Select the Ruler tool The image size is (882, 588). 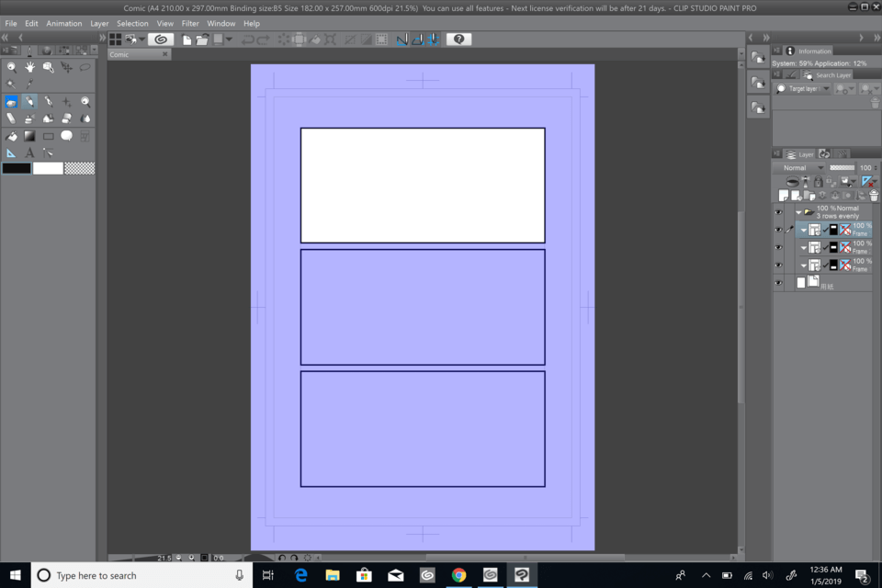point(11,153)
